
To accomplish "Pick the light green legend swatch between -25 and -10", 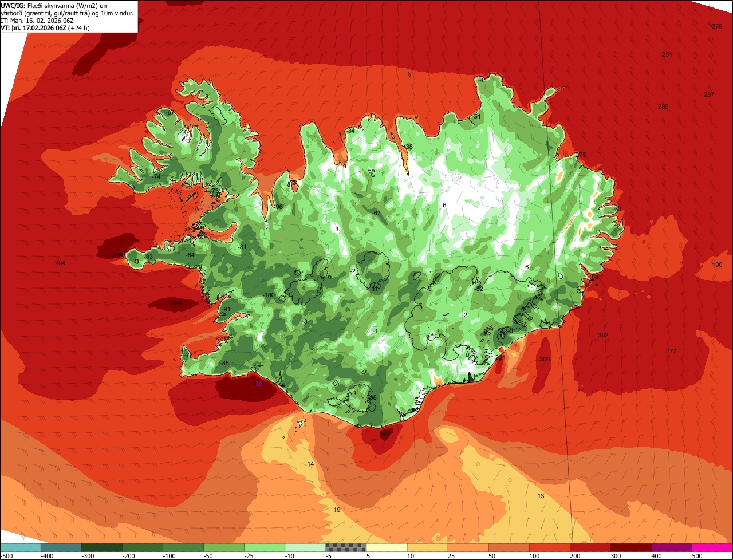I will pos(265,548).
